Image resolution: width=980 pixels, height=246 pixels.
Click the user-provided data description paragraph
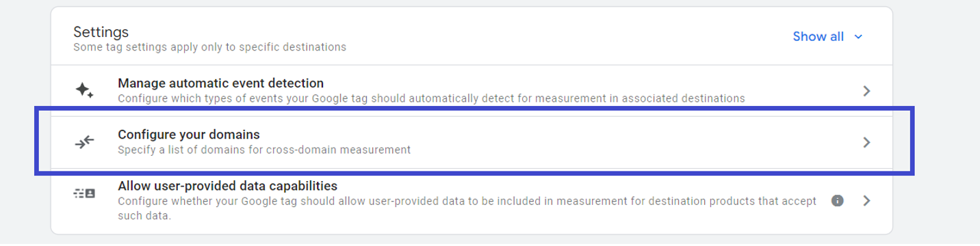467,208
